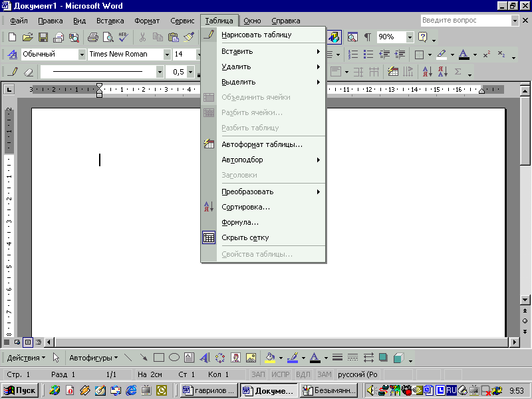Viewport: 532px width, 399px height.
Task: Switch to гаврилов taskbar window
Action: pos(209,390)
